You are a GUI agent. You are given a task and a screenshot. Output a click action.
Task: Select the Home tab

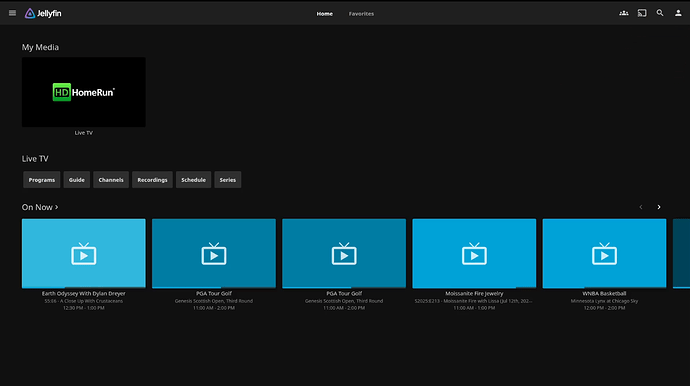pos(325,14)
